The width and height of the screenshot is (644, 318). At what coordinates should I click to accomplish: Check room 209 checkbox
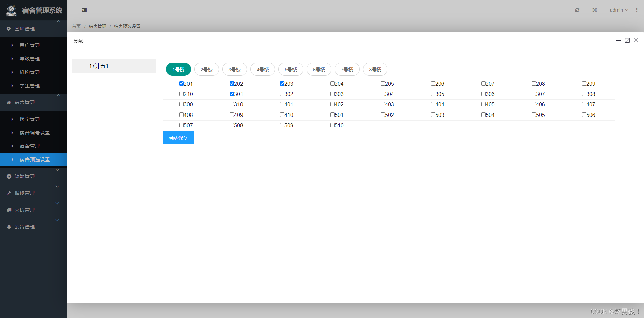tap(584, 84)
